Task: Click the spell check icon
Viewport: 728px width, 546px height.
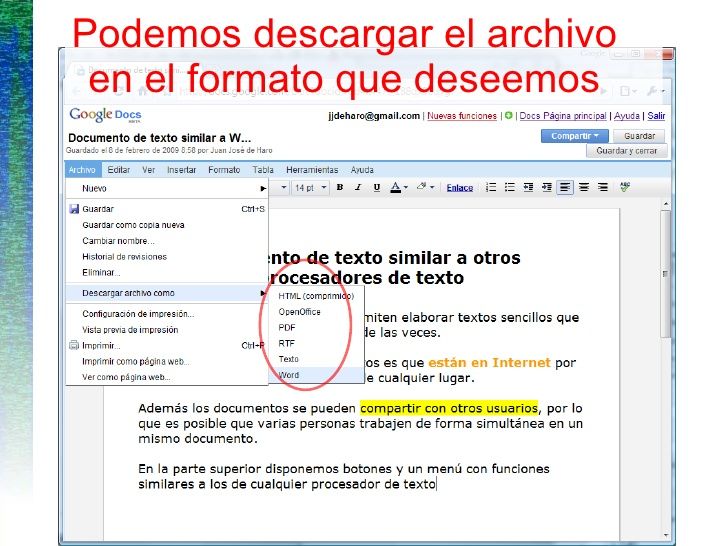Action: point(625,187)
